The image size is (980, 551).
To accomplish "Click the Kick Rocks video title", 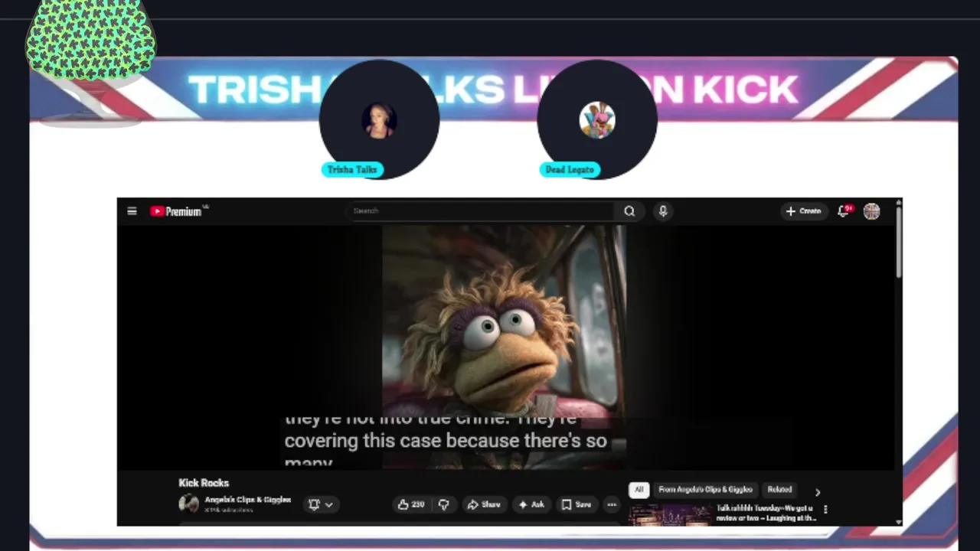I will tap(204, 483).
